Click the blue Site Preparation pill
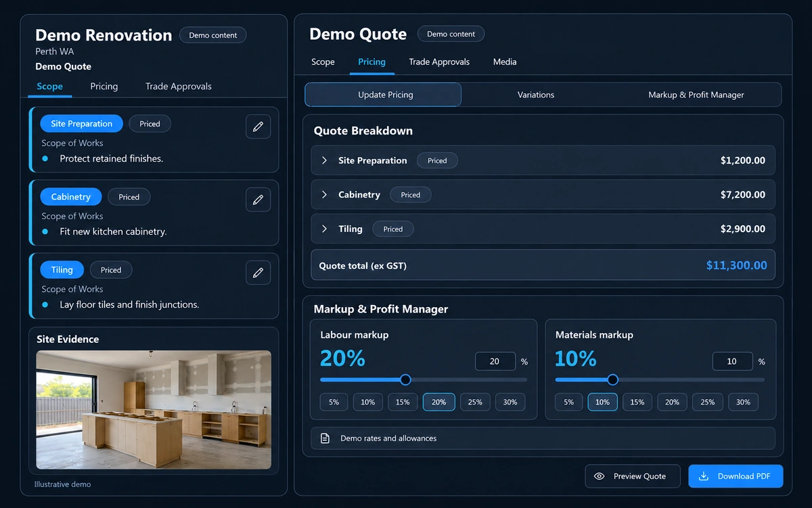This screenshot has height=508, width=812. 81,124
